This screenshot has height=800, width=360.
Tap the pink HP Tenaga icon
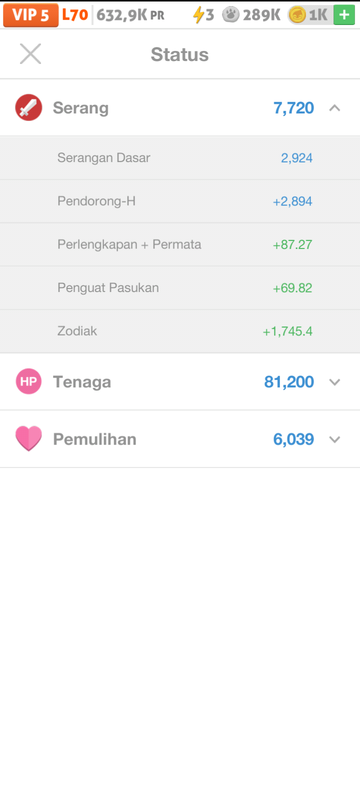(x=29, y=382)
